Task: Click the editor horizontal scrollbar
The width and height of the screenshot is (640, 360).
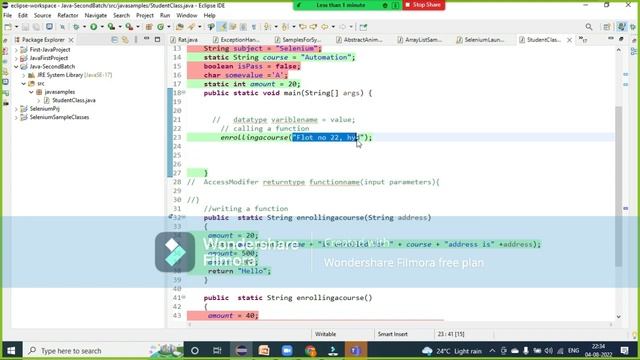Action: pos(400,324)
